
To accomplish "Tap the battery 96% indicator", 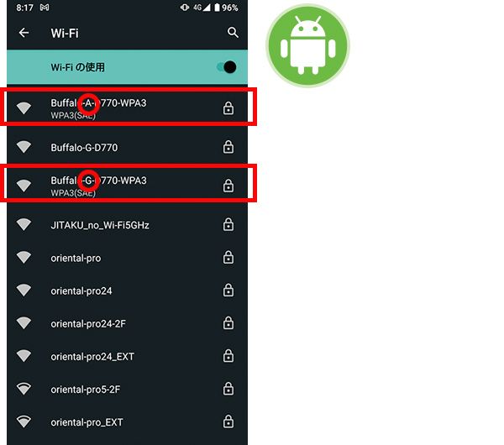I will (226, 8).
